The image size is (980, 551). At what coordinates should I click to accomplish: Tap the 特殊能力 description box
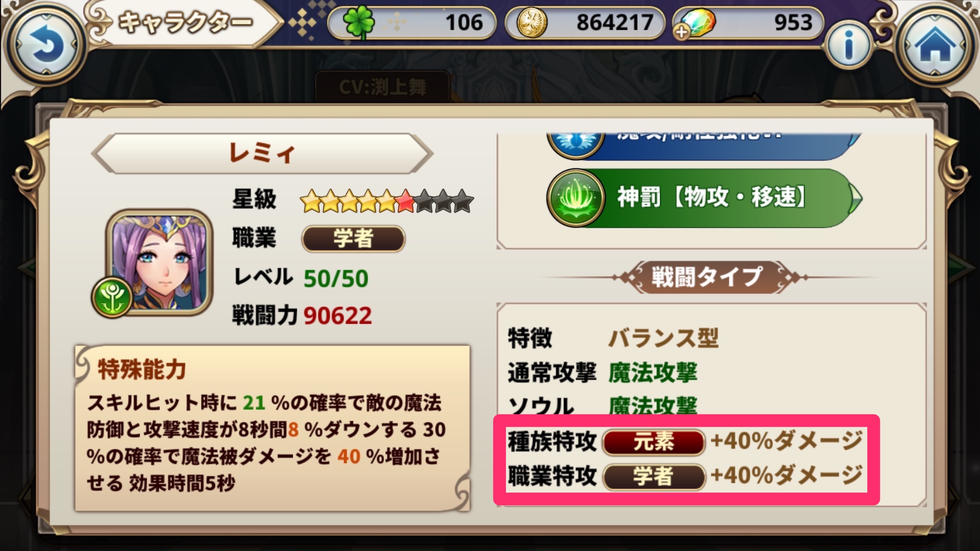click(x=272, y=428)
